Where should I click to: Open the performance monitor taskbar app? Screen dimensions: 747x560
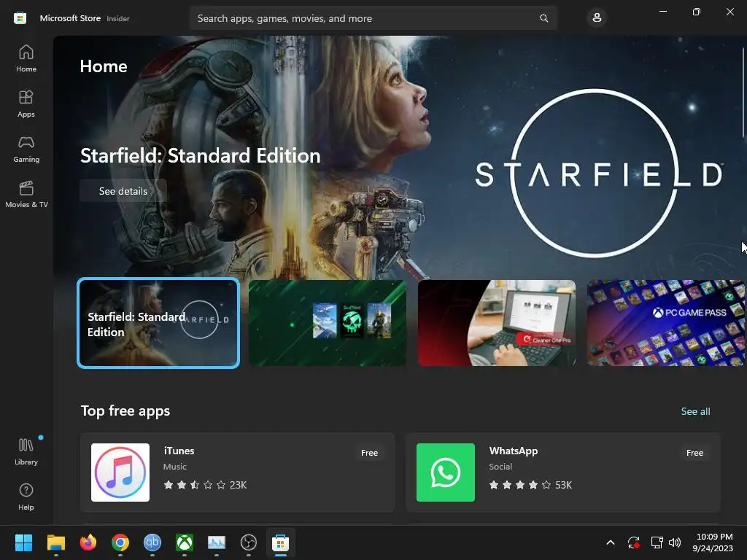217,542
